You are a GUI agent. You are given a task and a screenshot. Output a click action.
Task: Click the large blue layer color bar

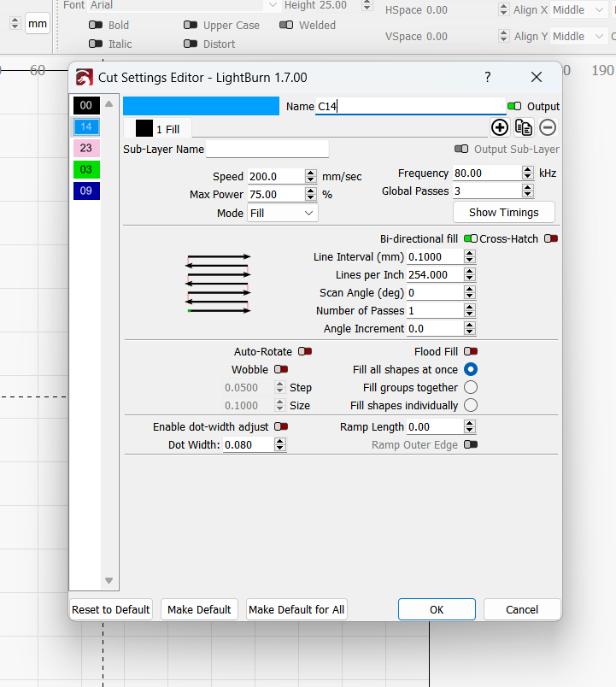[201, 106]
